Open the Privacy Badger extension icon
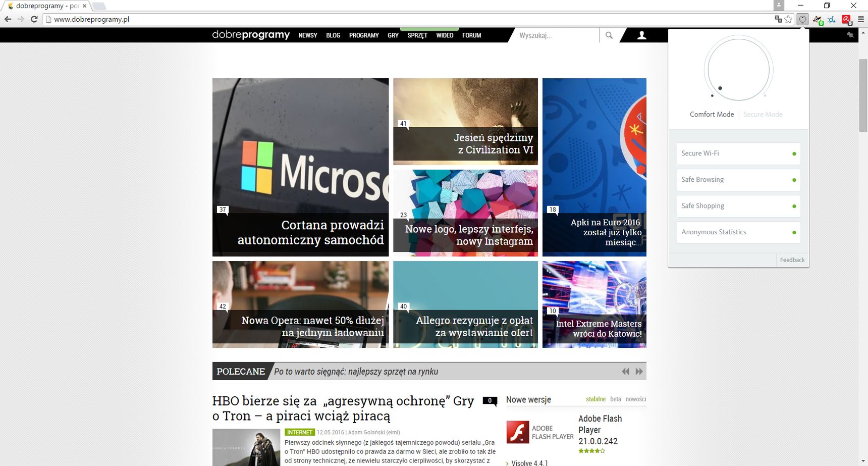Viewport: 868px width, 466px height. 818,20
